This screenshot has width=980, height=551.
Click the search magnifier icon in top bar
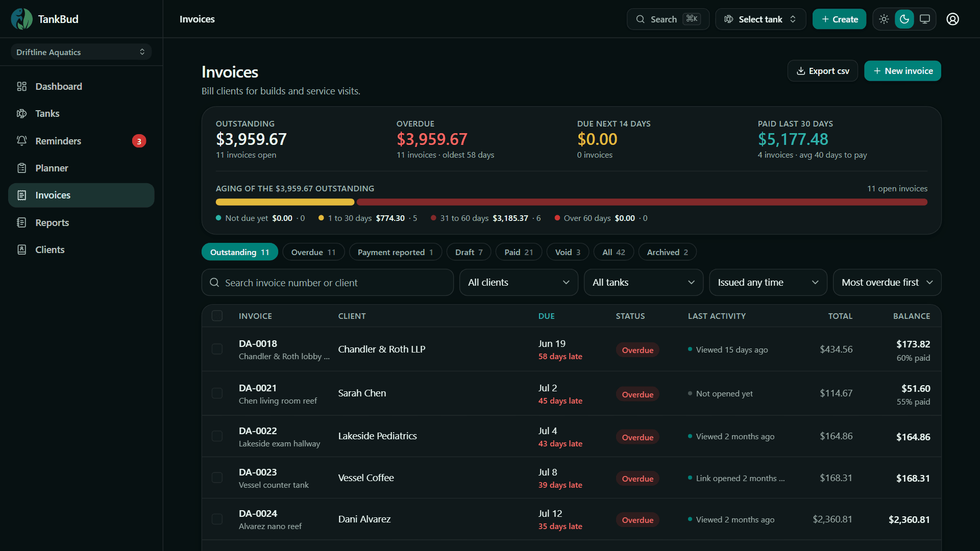[x=640, y=19]
